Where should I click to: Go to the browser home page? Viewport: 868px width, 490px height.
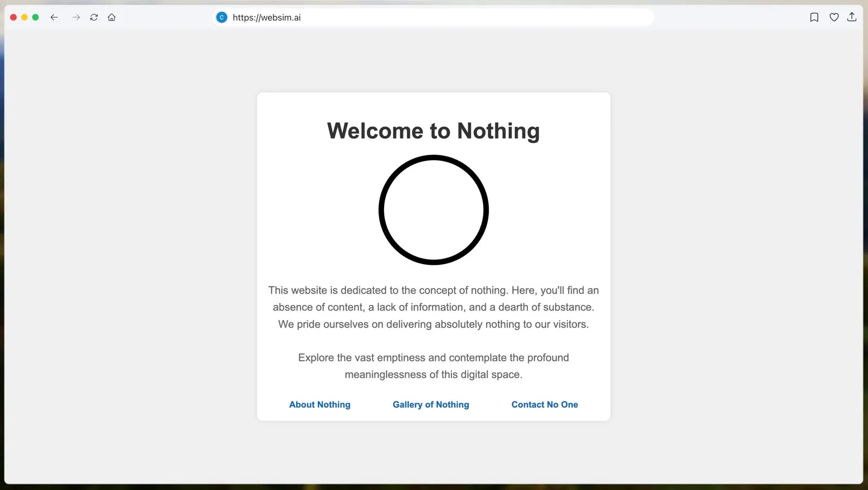[112, 17]
